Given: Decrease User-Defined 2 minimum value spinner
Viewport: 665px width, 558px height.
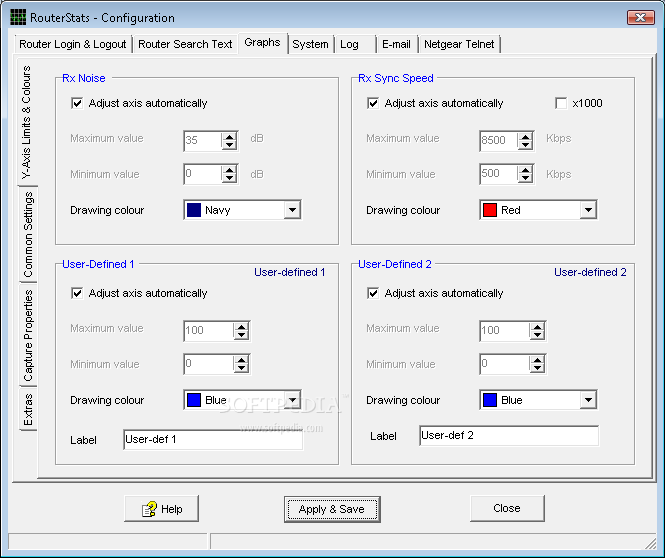Looking at the screenshot, I should (x=537, y=368).
